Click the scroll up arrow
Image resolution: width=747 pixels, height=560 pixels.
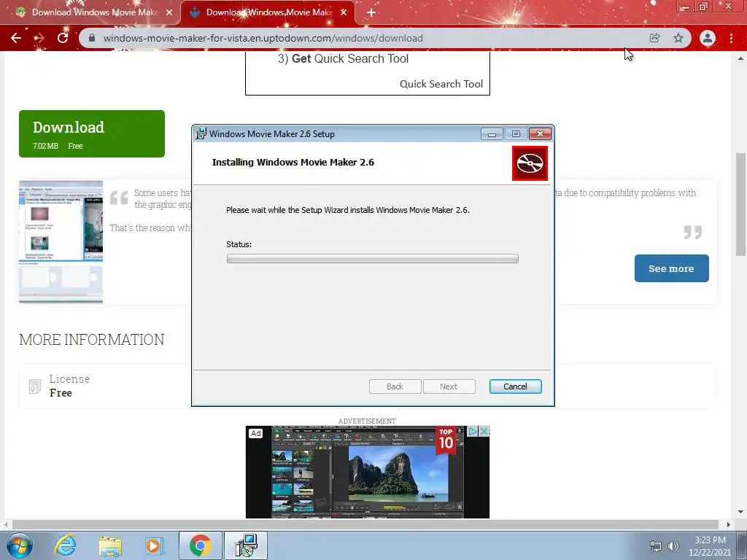pos(741,58)
